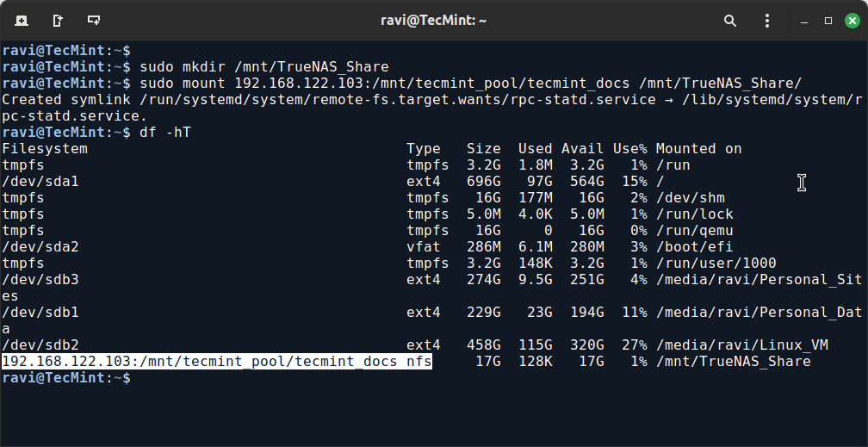
Task: Click the third titlebar icon with plus
Action: (x=94, y=21)
